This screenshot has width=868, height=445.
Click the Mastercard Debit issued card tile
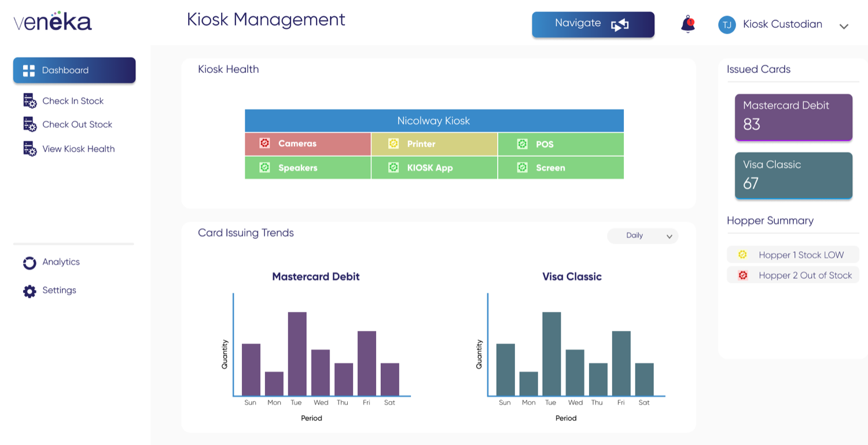(793, 117)
